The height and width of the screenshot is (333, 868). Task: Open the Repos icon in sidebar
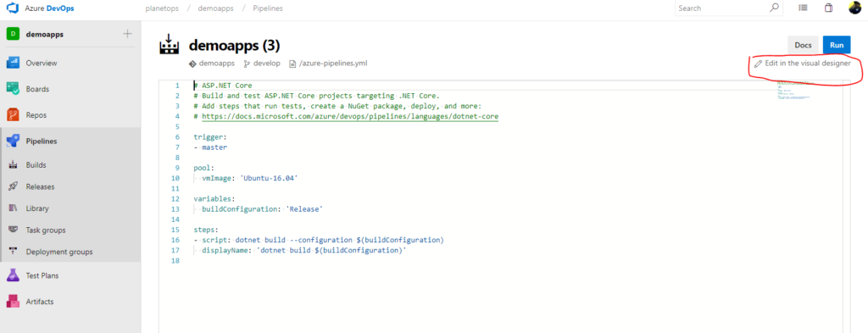14,115
